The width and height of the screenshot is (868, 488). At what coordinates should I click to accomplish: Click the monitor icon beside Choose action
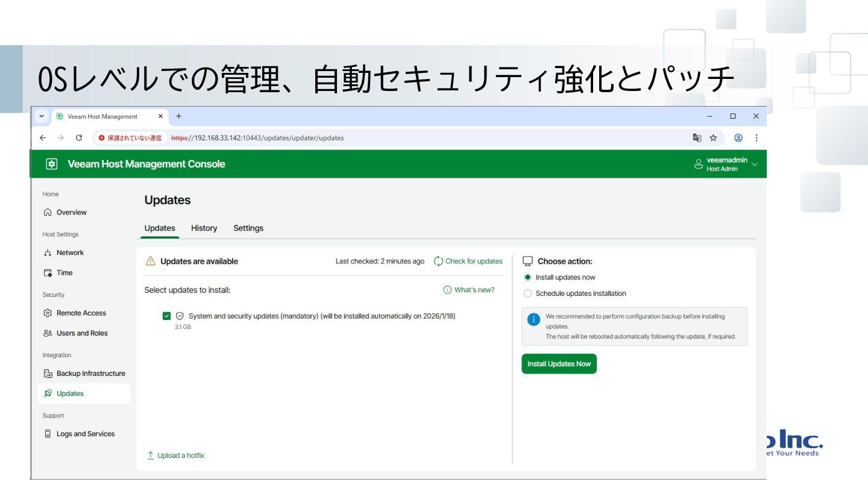point(528,261)
